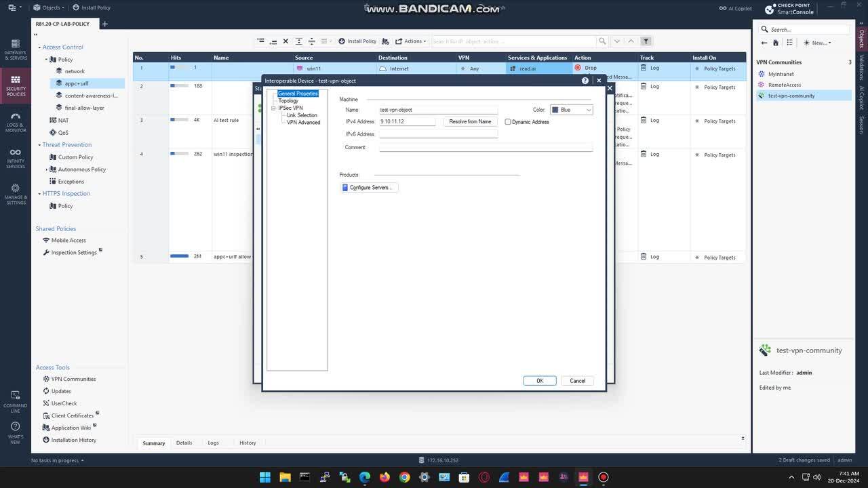Open the Security Policies view
This screenshot has width=868, height=488.
coord(15,85)
